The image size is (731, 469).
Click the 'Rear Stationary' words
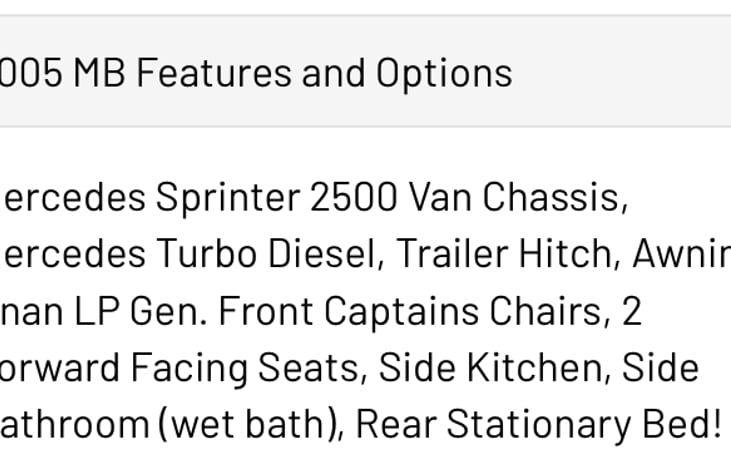pyautogui.click(x=493, y=425)
